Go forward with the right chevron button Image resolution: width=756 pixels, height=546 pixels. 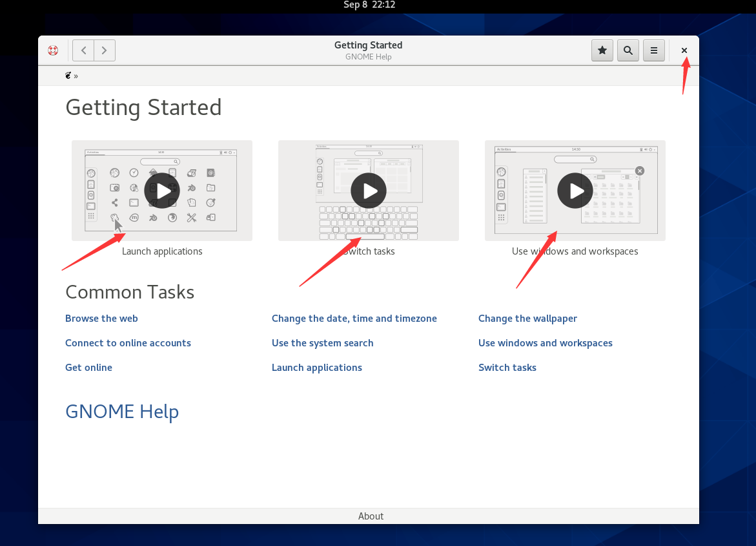pyautogui.click(x=105, y=50)
